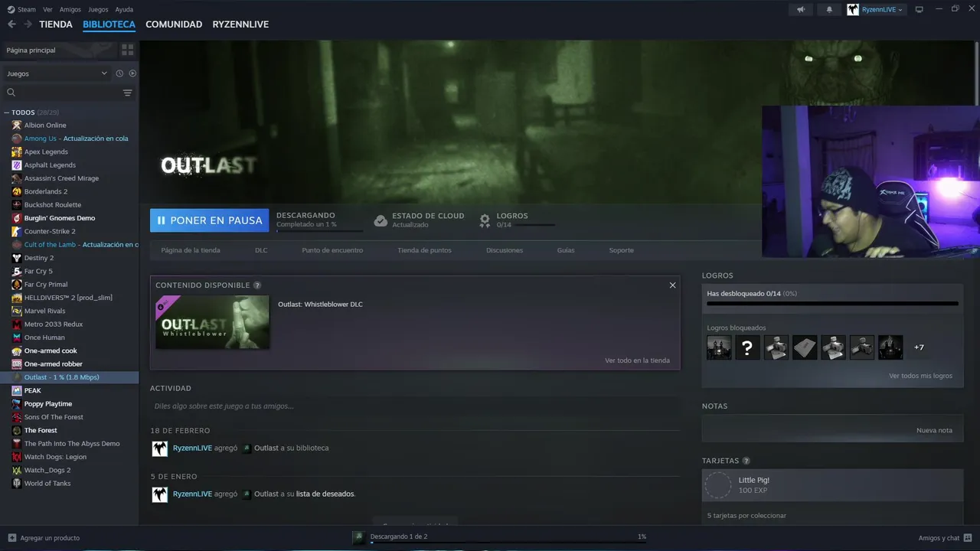Open the Amigos menu

(70, 9)
